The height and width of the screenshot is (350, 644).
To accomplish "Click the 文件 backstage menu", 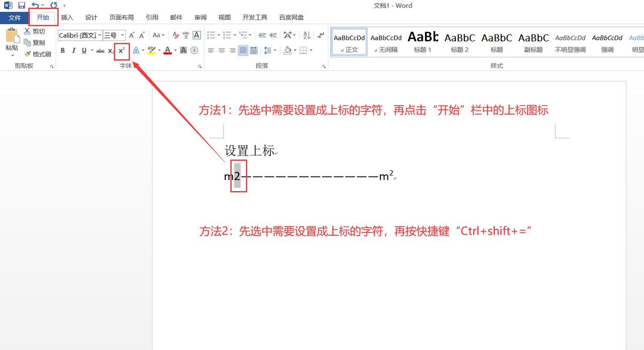I will pyautogui.click(x=15, y=17).
